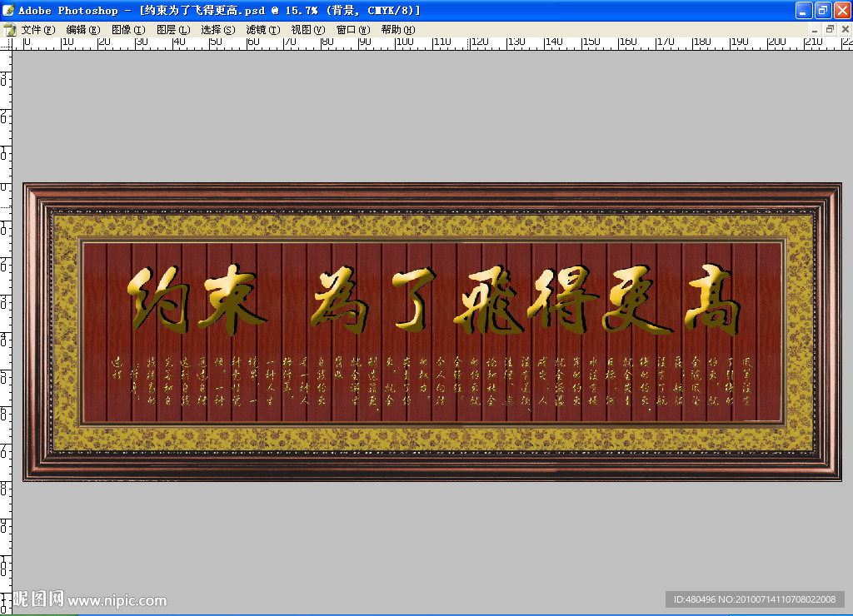The width and height of the screenshot is (853, 616).
Task: Restore the document window via menu bar button
Action: [829, 29]
